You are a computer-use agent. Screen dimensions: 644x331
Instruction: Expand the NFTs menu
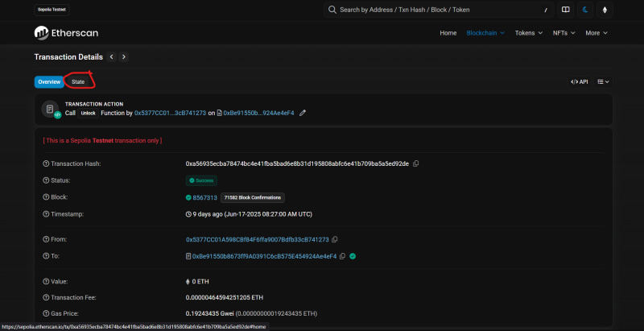pos(564,33)
